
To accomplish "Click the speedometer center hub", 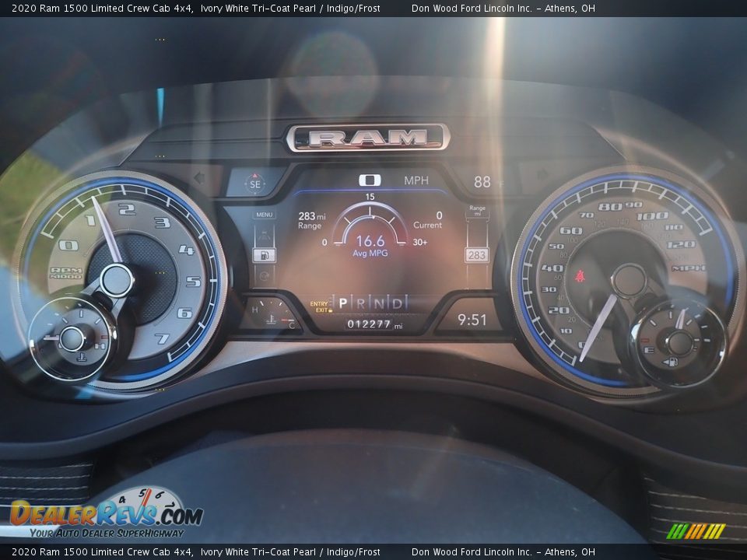I will coord(629,281).
